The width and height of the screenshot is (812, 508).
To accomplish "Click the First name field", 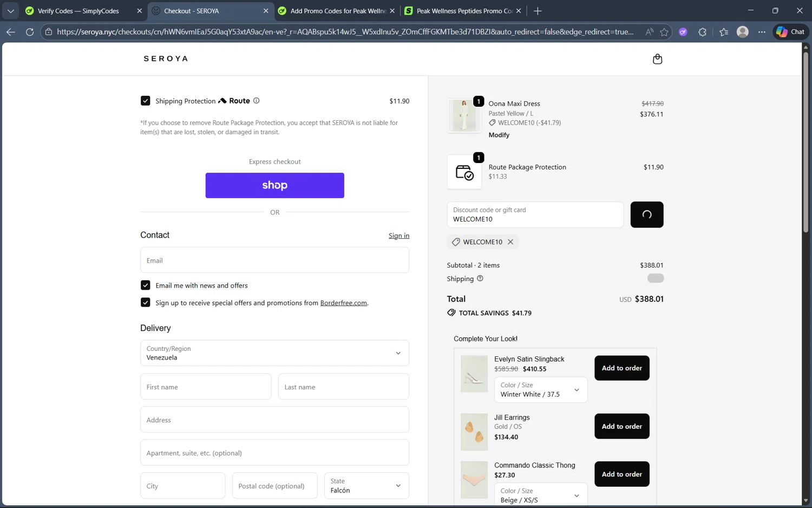I will (x=206, y=387).
